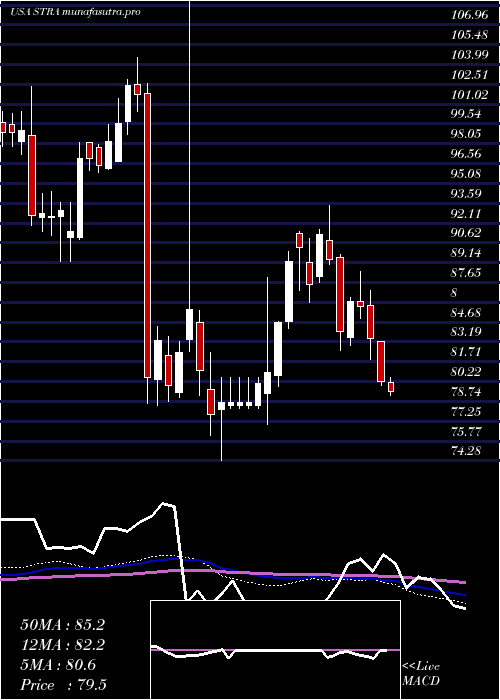Click the 81.71 price axis label
The height and width of the screenshot is (700, 500).
(x=466, y=352)
